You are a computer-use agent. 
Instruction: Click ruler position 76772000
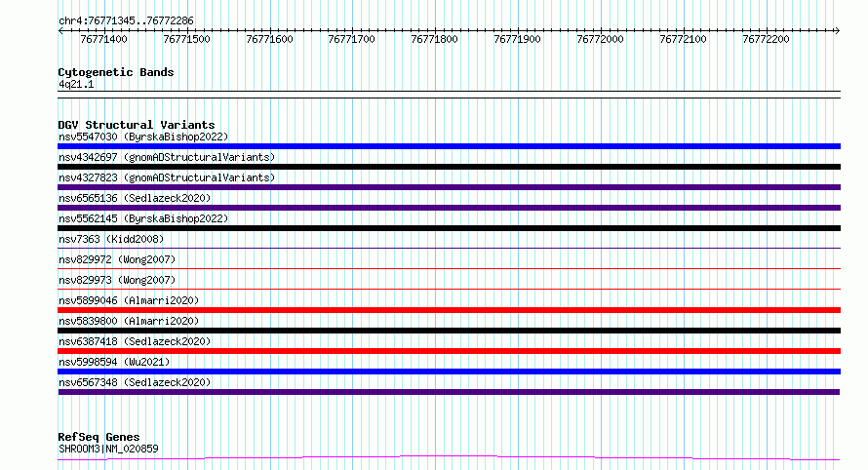point(600,39)
